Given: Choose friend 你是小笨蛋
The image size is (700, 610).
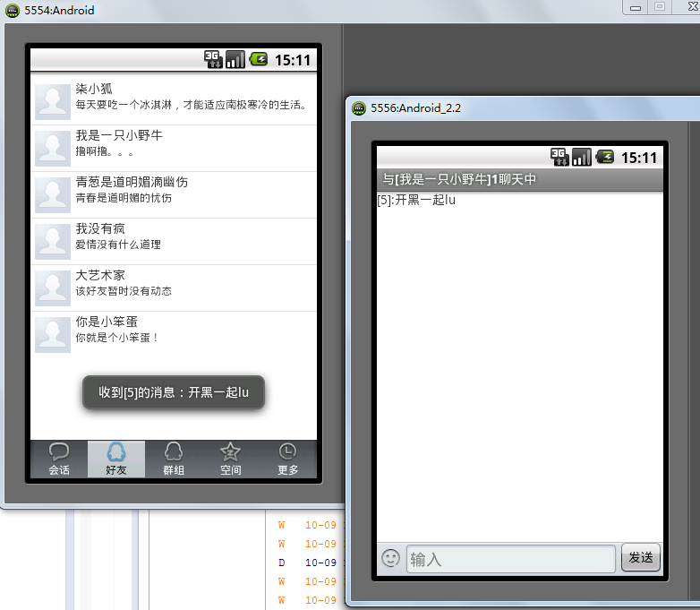Looking at the screenshot, I should coord(192,330).
